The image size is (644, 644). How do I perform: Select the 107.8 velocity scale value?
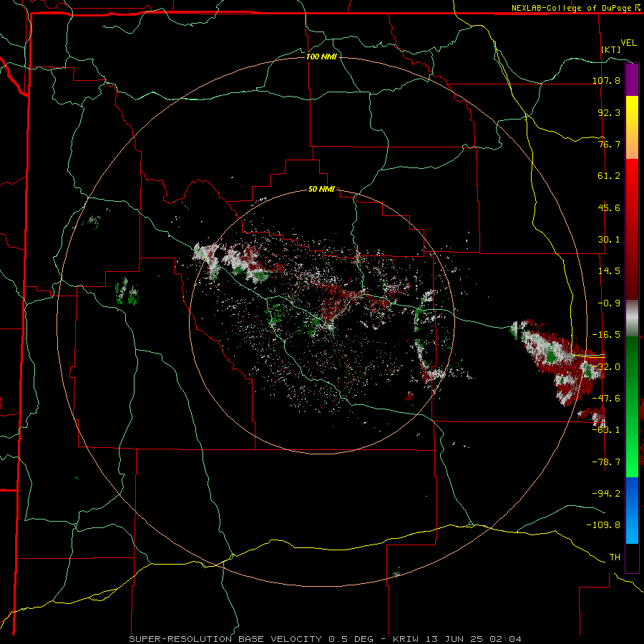(x=606, y=80)
